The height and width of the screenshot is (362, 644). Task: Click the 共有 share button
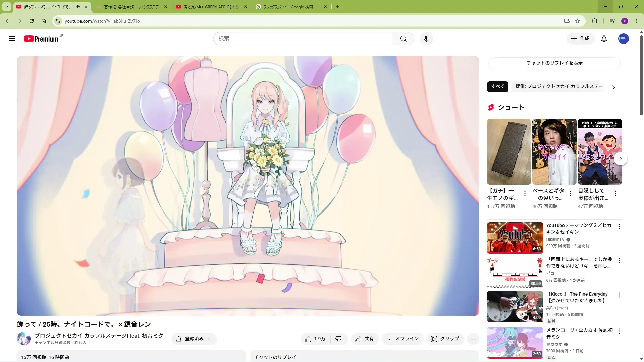(x=365, y=339)
